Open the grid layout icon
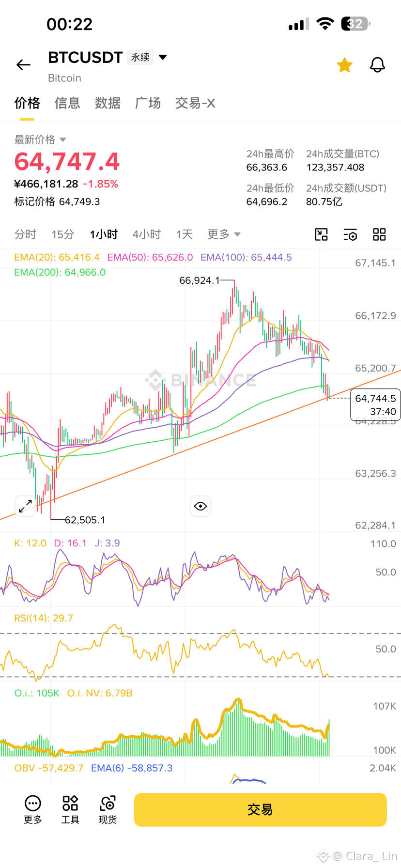401x868 pixels. pos(379,234)
